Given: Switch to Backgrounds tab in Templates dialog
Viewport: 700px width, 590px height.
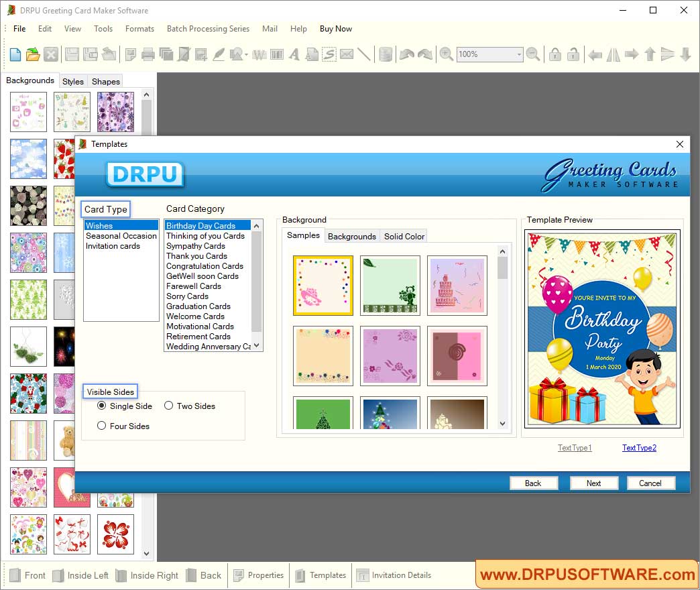Looking at the screenshot, I should point(352,236).
